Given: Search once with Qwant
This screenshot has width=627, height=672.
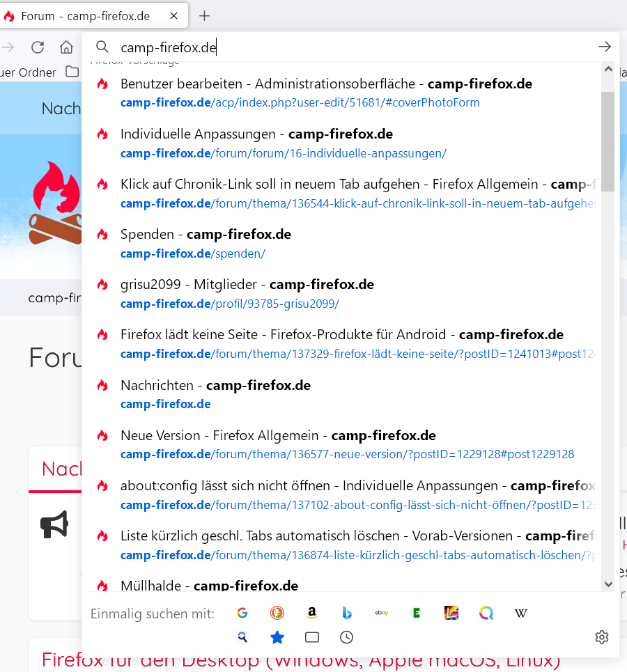Looking at the screenshot, I should [x=486, y=613].
